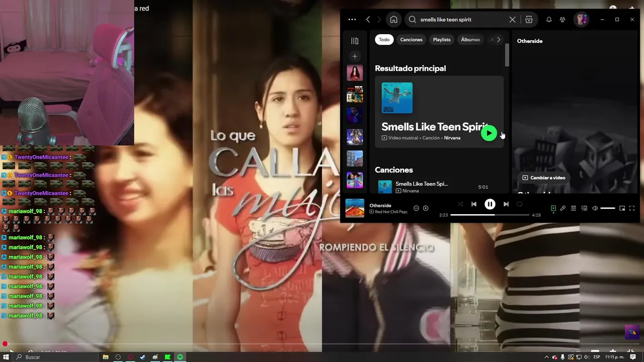Open Spotify notifications bell
644x362 pixels.
click(x=549, y=20)
